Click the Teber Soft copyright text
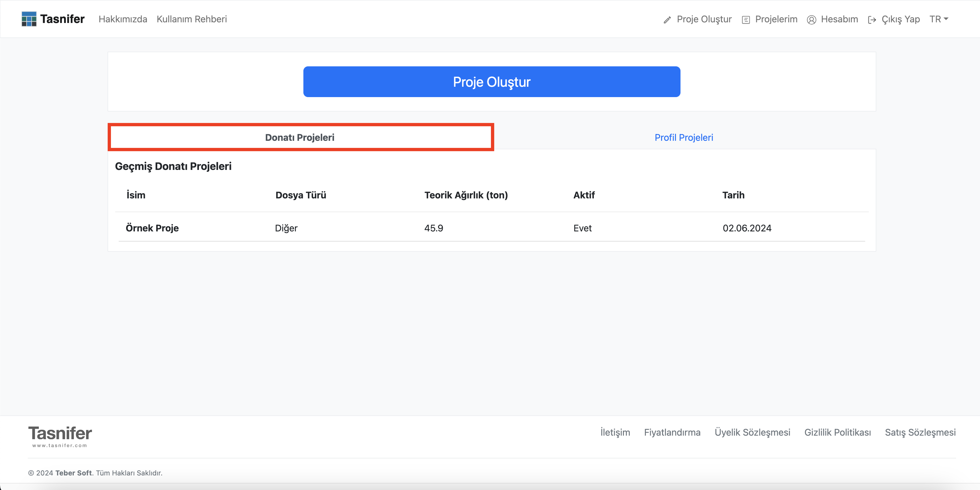 [73, 473]
